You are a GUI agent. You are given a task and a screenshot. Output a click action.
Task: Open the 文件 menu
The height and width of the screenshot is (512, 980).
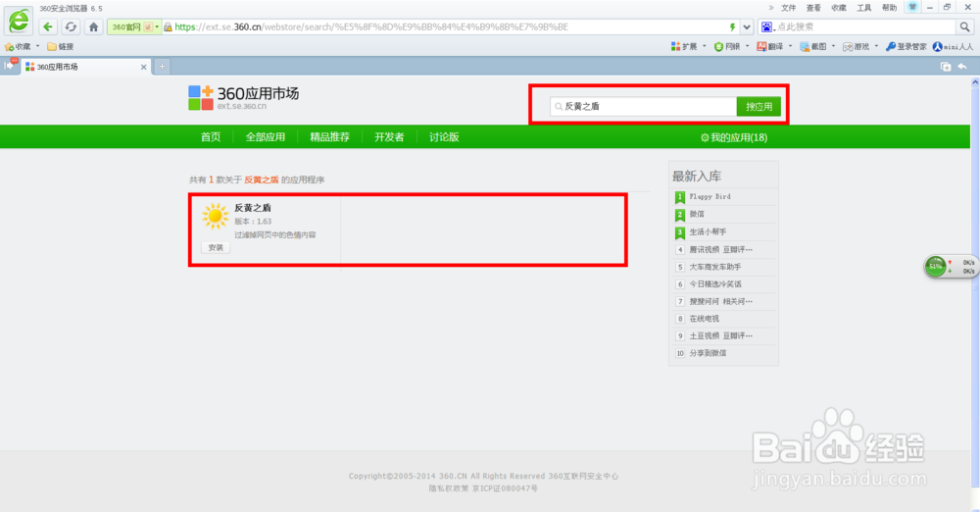click(x=789, y=8)
